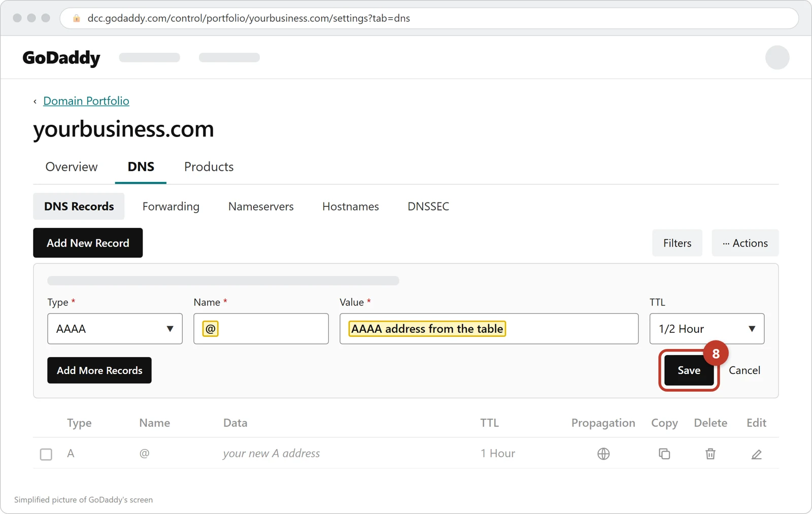Open the user profile avatar
The width and height of the screenshot is (812, 514).
pos(777,57)
